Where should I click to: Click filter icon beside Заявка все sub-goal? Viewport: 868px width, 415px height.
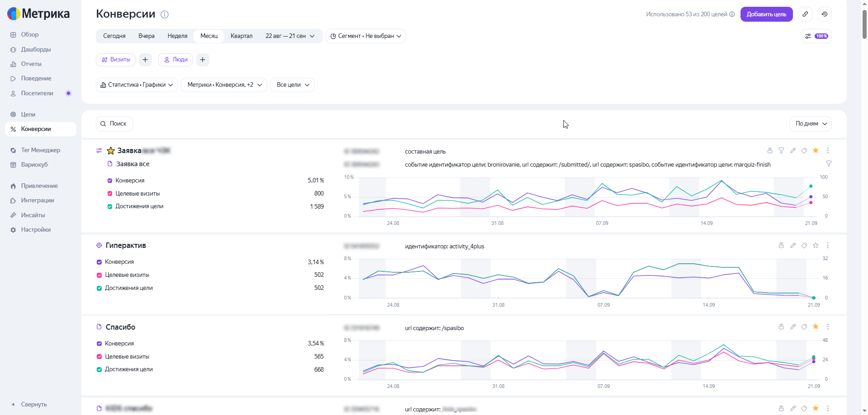pos(829,163)
